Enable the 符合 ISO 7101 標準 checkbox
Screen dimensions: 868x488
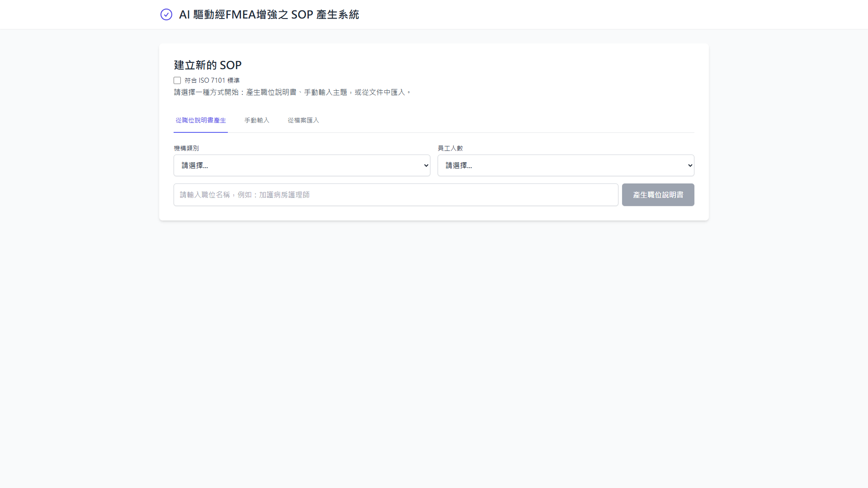click(177, 80)
